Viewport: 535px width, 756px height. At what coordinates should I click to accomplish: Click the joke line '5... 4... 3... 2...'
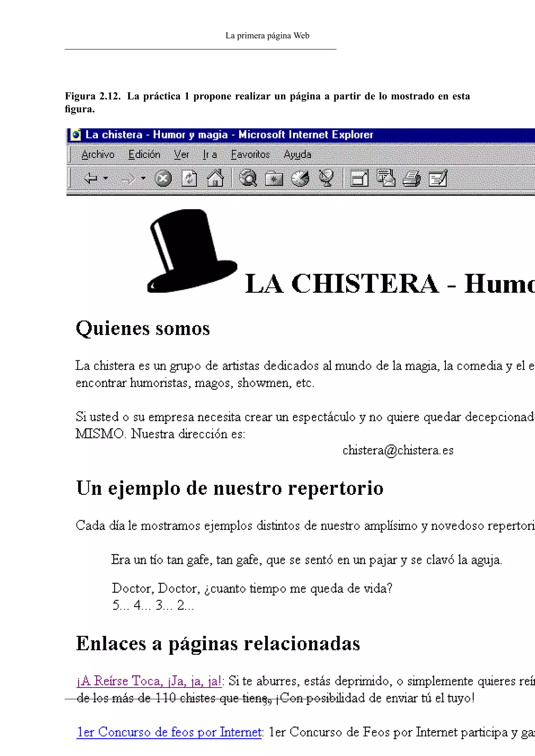click(153, 605)
